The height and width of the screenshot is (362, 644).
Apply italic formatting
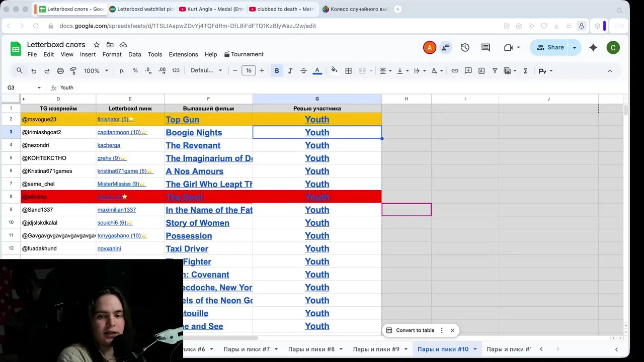click(x=290, y=71)
